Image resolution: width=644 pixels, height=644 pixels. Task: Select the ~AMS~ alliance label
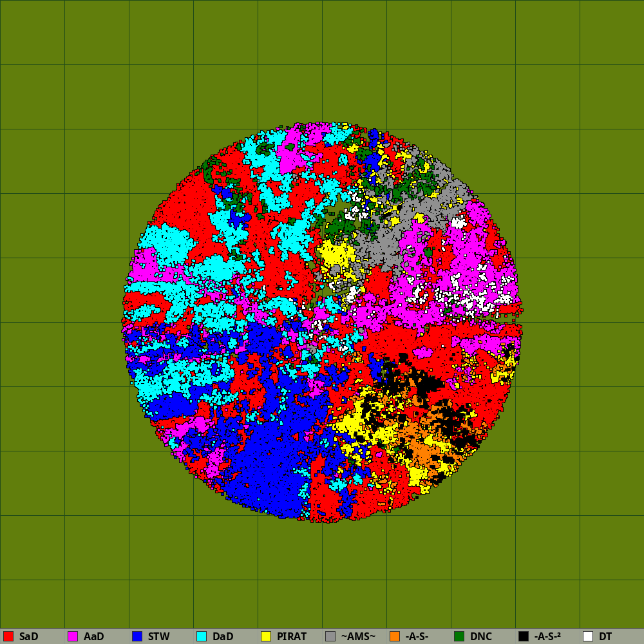point(358,636)
